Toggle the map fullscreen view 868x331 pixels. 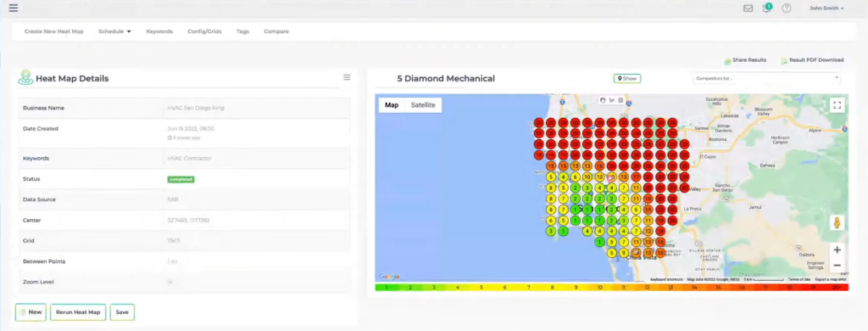coord(837,104)
